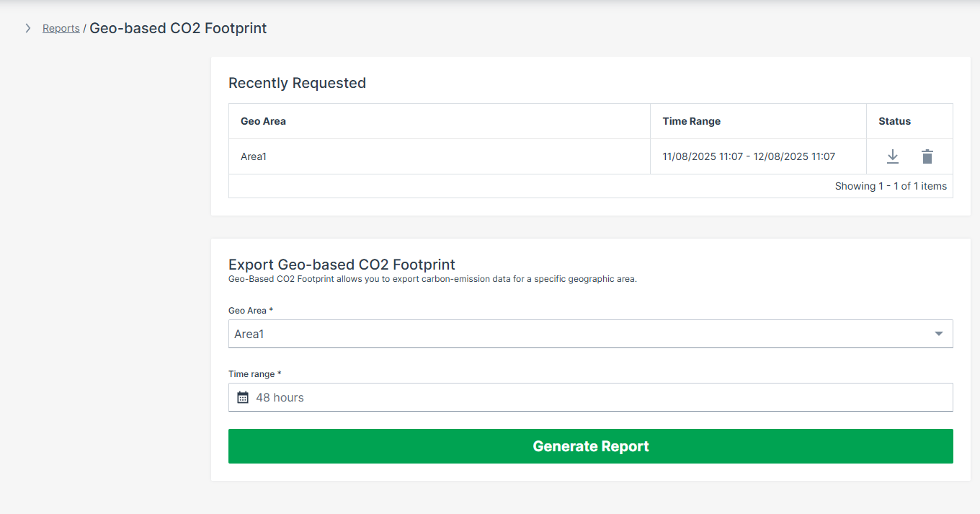Click the 'Time range *' field label
Screen dimensions: 980x514
(254, 374)
